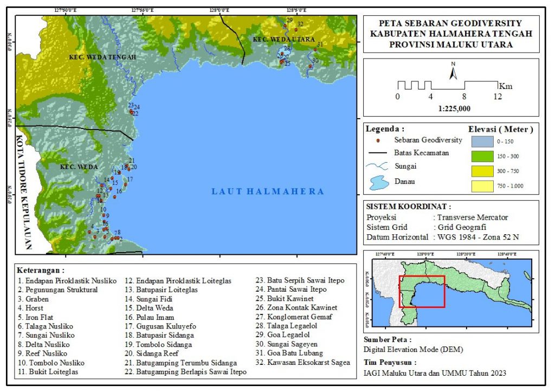This screenshot has height=392, width=555.
Task: Click the 1:225,000 scale ratio text
Action: click(x=454, y=108)
